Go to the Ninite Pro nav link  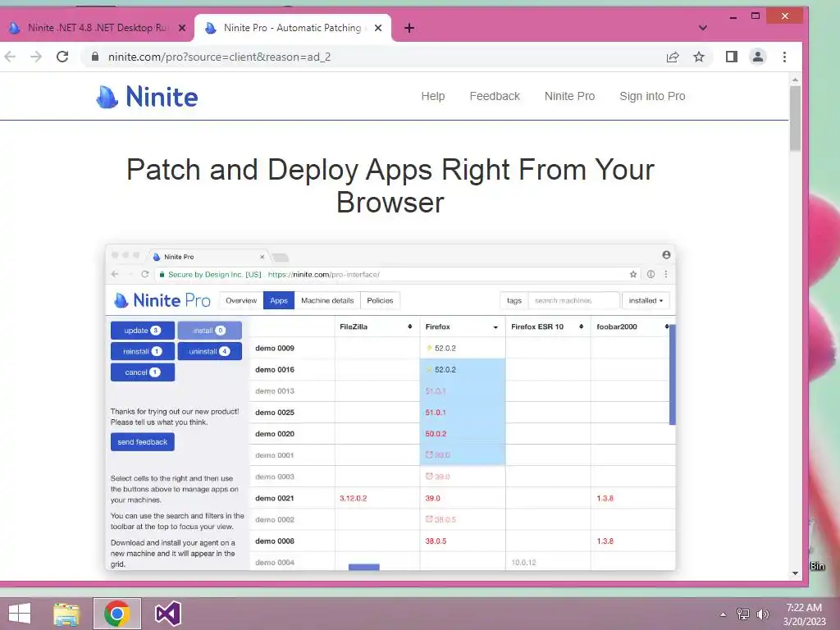pyautogui.click(x=569, y=97)
